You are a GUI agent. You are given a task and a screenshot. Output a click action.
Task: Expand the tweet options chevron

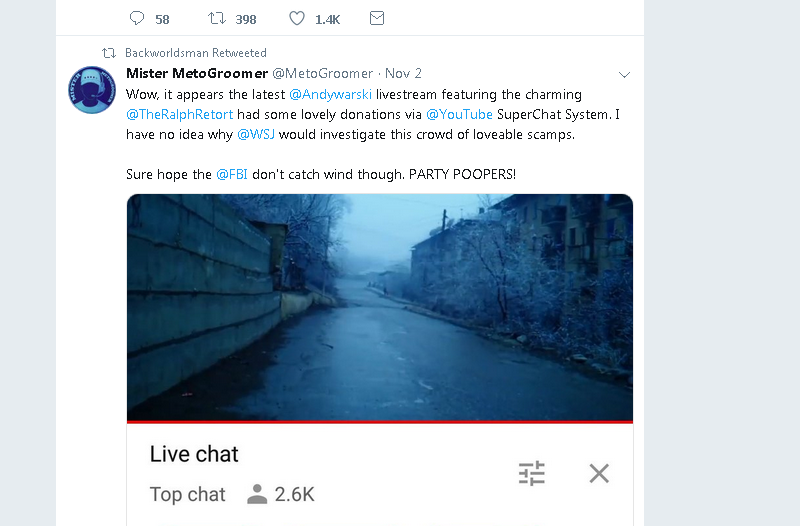(x=624, y=74)
